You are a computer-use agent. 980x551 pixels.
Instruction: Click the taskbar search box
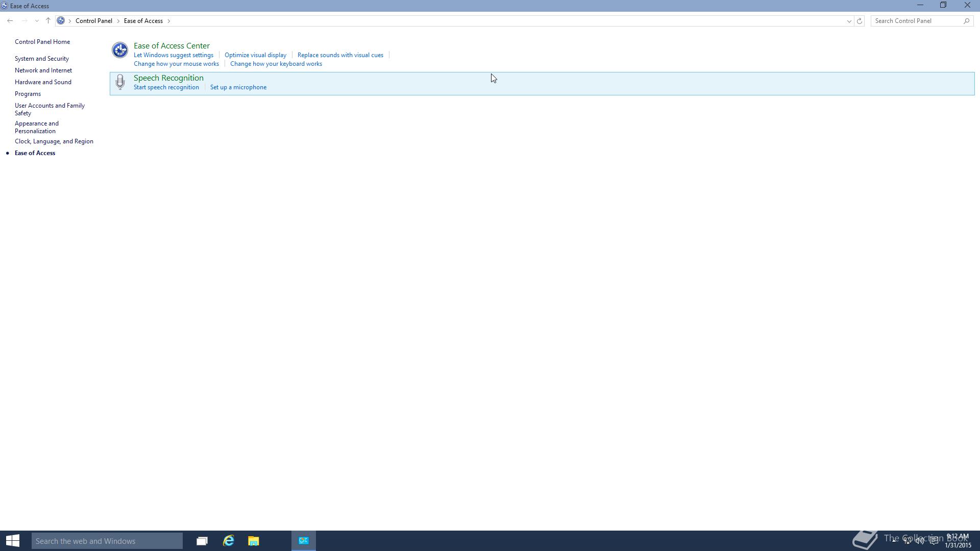pos(107,541)
